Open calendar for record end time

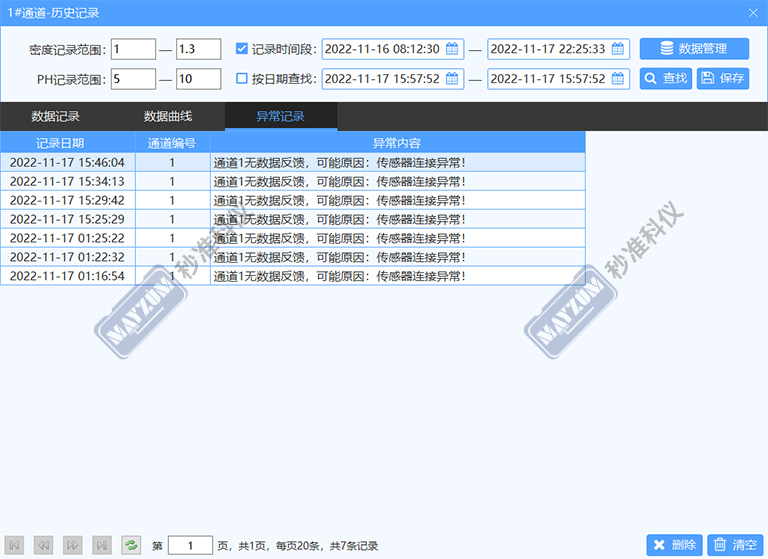(x=617, y=49)
